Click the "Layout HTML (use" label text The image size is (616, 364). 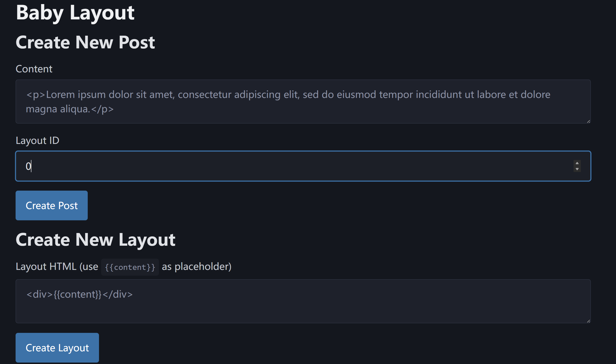point(57,266)
